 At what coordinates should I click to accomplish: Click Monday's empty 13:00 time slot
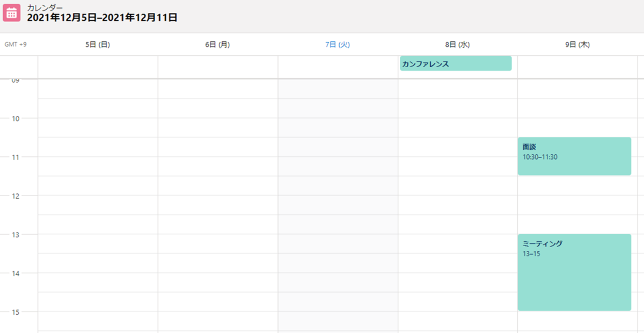(217, 252)
